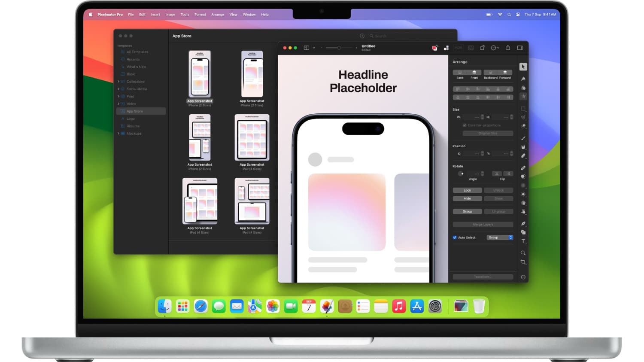Select the rectangular selection tool
The image size is (644, 362).
tap(523, 109)
